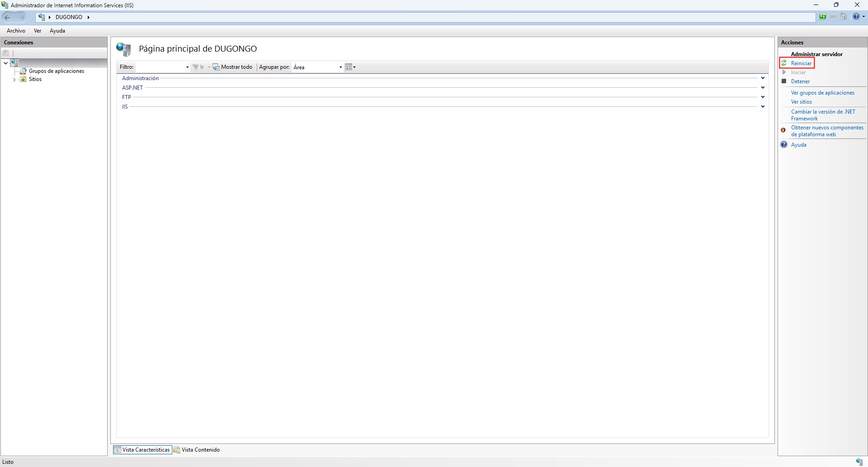Click the Sitios folder icon
The width and height of the screenshot is (868, 467).
(23, 79)
